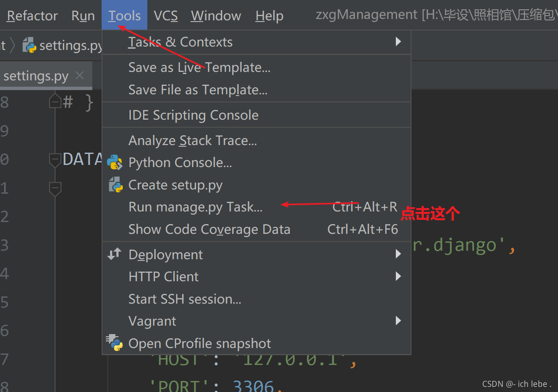This screenshot has height=392, width=558.
Task: Close the settings.py tab
Action: tap(80, 75)
